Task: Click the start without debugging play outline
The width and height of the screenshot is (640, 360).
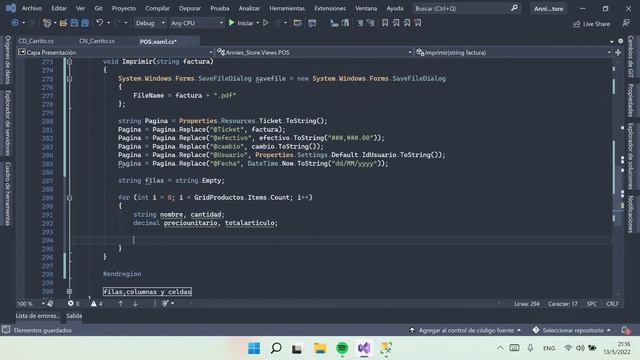Action: pos(266,23)
